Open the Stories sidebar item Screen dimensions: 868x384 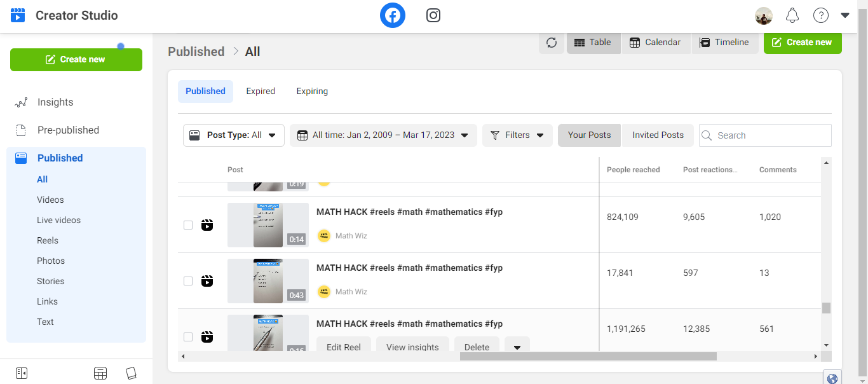click(50, 281)
